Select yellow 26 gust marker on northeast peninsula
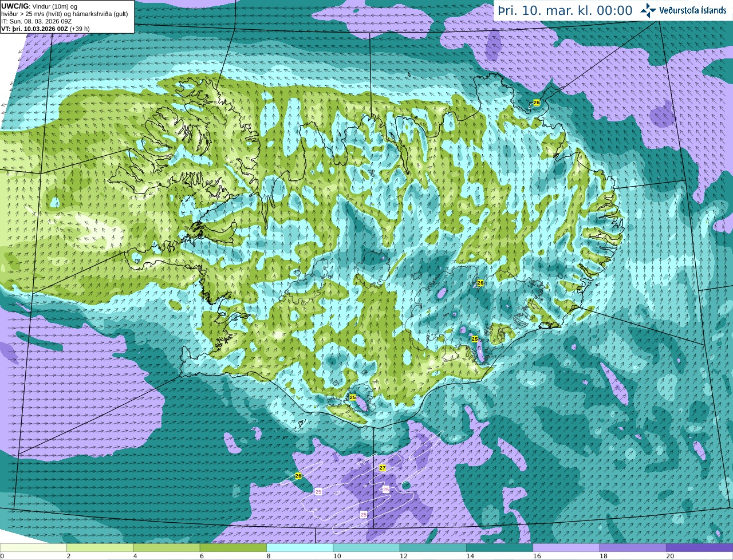 [x=537, y=102]
